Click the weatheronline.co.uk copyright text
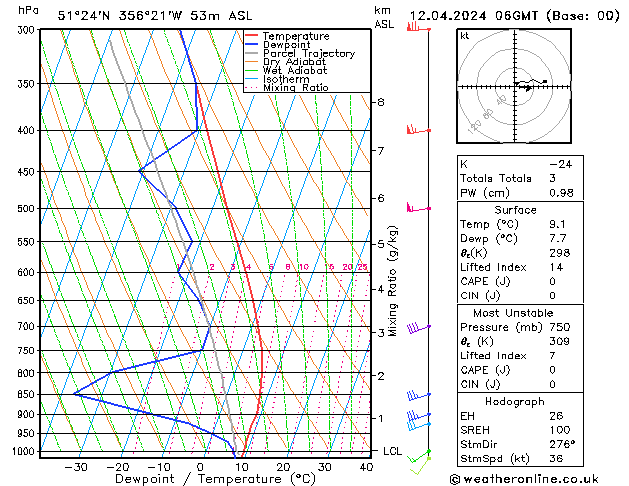This screenshot has height=486, width=629. [524, 479]
